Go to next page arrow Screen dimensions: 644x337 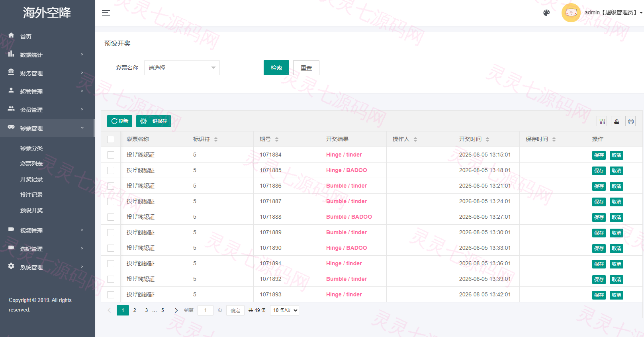[x=176, y=310]
